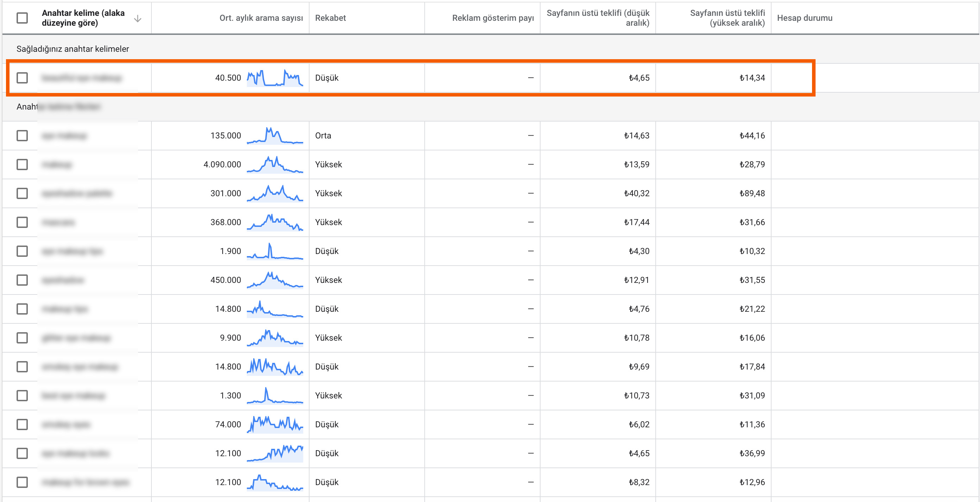Click the sort arrow beside Anahtar kelime header

tap(138, 18)
